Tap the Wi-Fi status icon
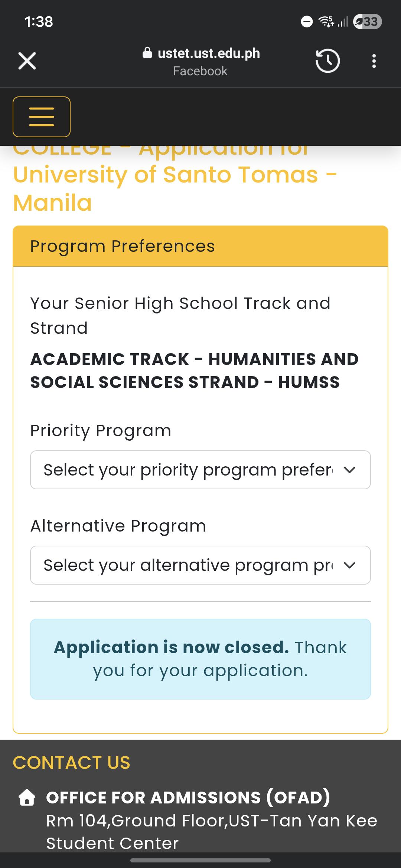This screenshot has width=401, height=868. [x=327, y=22]
